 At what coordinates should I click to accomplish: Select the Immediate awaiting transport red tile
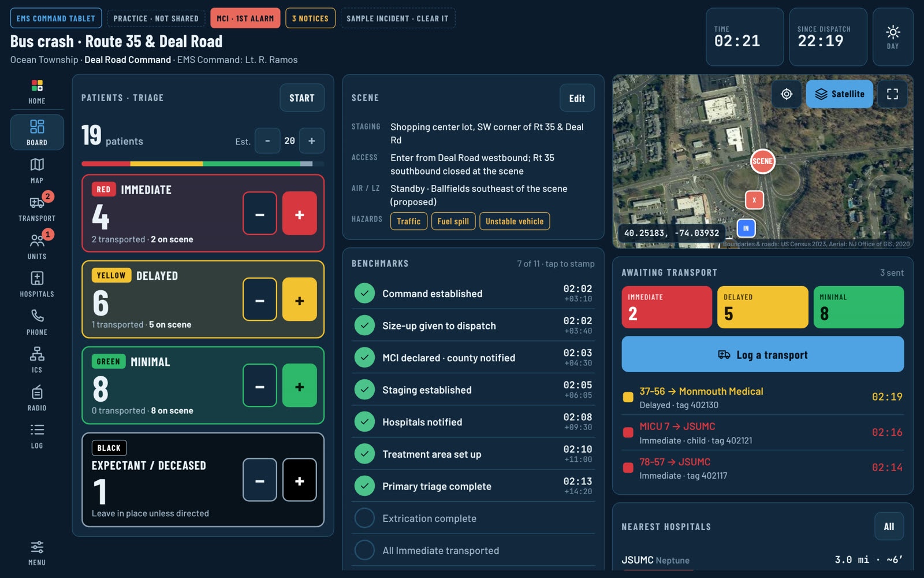pyautogui.click(x=666, y=307)
